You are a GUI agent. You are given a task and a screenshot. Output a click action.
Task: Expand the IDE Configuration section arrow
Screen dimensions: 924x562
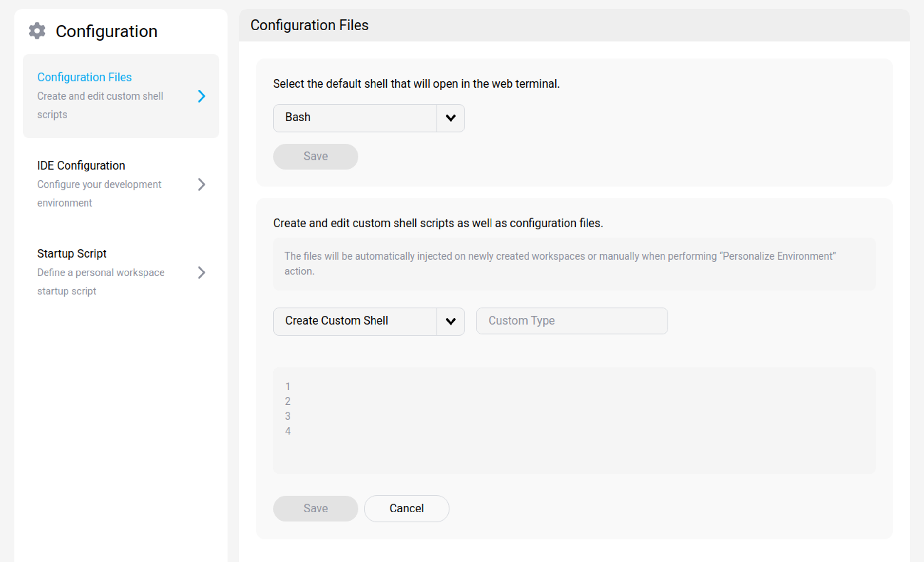[x=202, y=184]
